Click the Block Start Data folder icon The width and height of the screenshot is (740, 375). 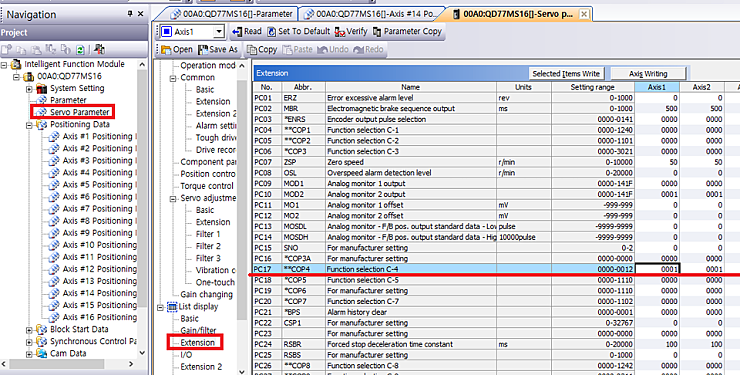42,329
